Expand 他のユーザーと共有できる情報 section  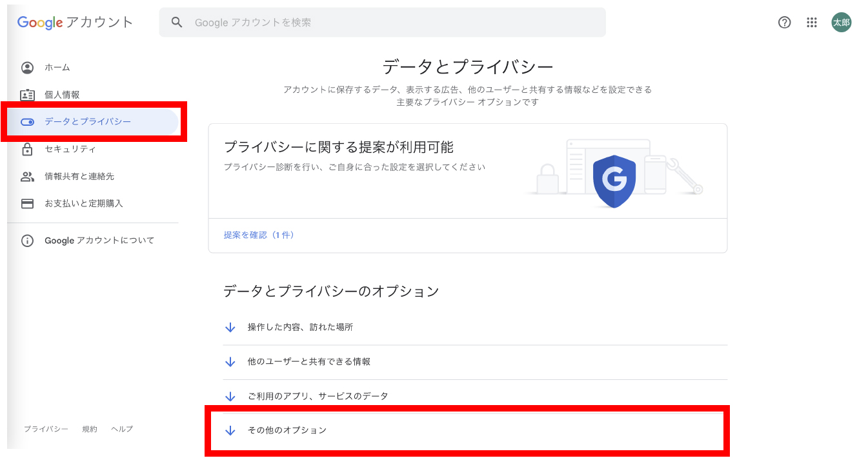[x=308, y=362]
